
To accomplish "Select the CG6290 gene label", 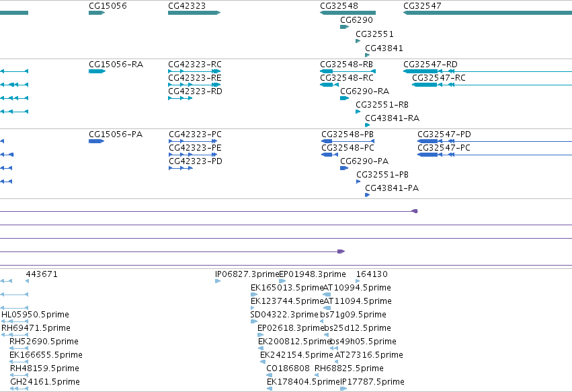I will point(356,19).
